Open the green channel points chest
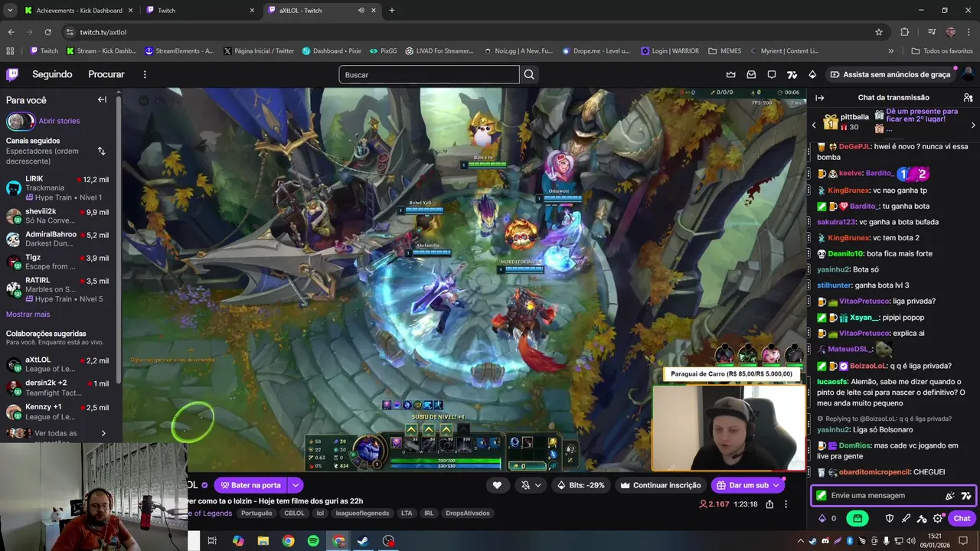 (x=857, y=518)
